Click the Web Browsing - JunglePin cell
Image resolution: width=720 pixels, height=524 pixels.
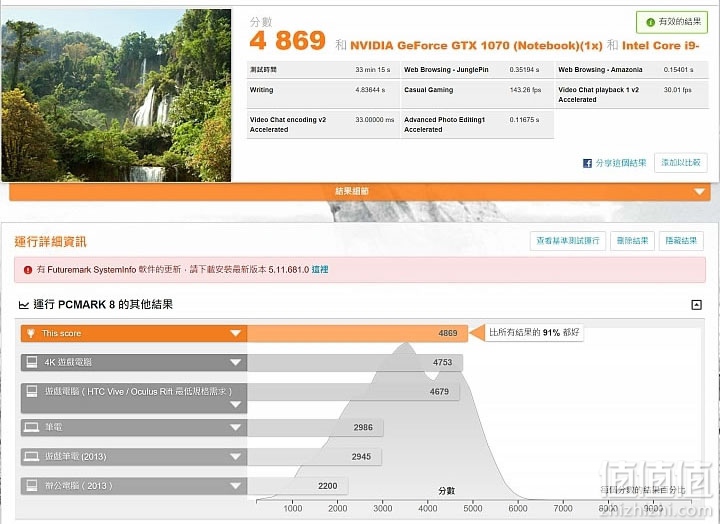click(x=477, y=70)
